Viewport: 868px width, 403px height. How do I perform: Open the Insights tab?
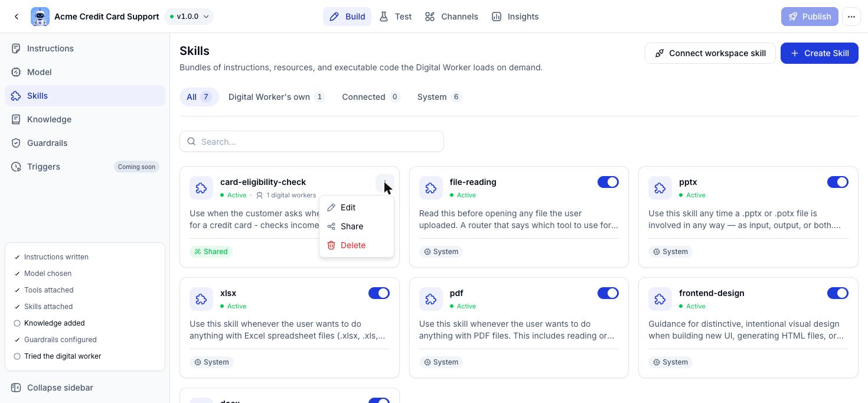[x=515, y=17]
